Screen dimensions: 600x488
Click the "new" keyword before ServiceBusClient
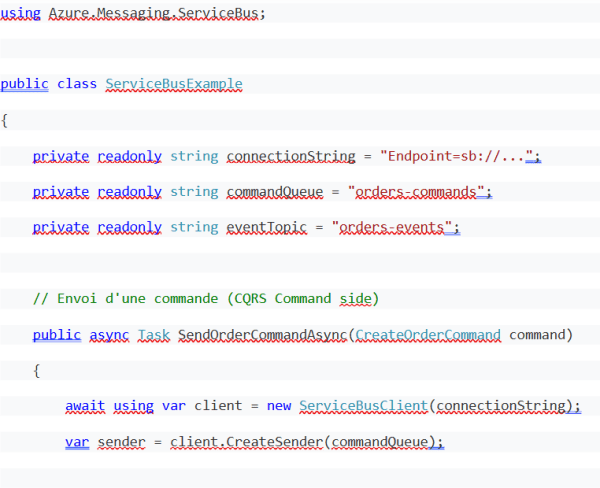pyautogui.click(x=279, y=406)
